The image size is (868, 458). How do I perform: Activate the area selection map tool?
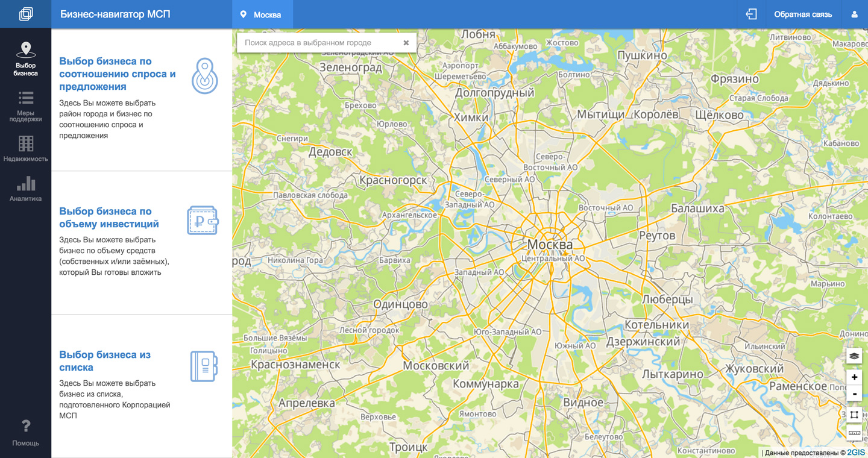coord(854,415)
